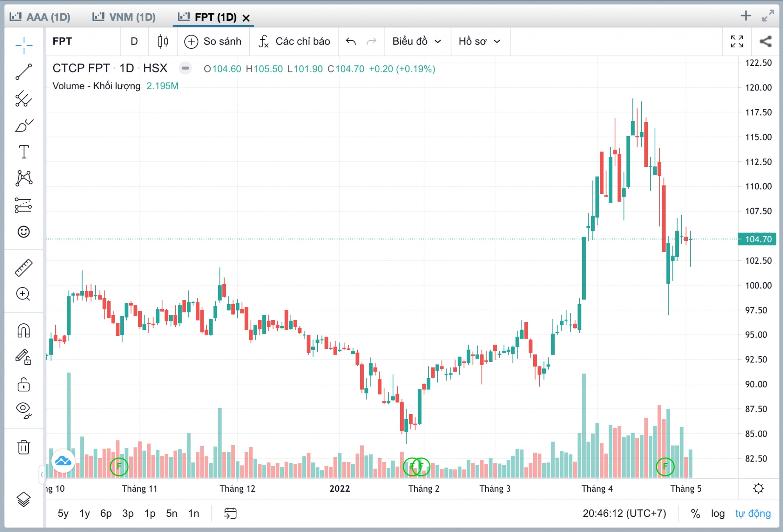
Task: Remove drawings with trash icon
Action: tap(23, 447)
